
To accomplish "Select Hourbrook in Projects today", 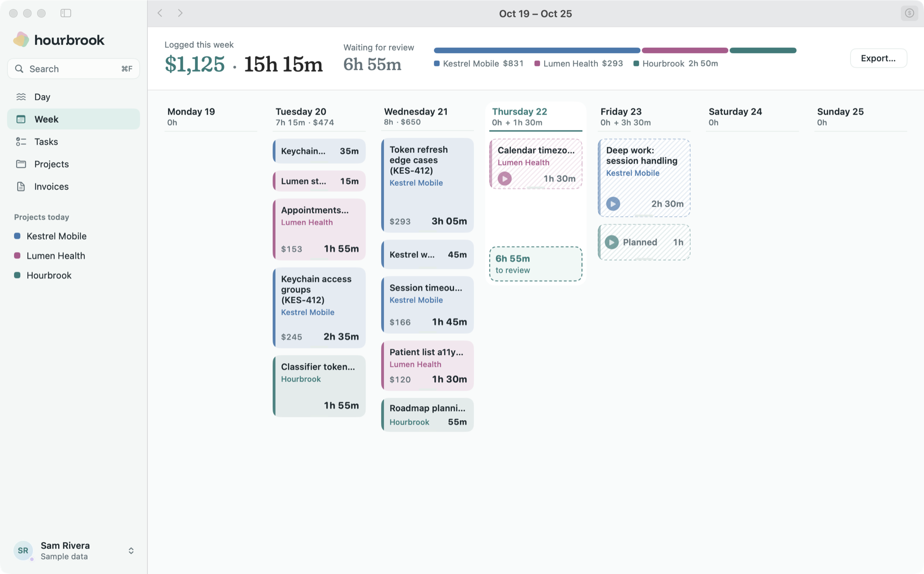I will pos(49,275).
